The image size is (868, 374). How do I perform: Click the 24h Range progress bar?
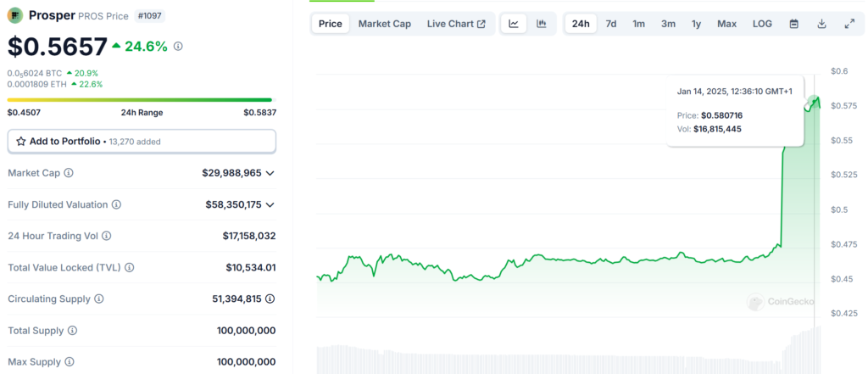142,100
